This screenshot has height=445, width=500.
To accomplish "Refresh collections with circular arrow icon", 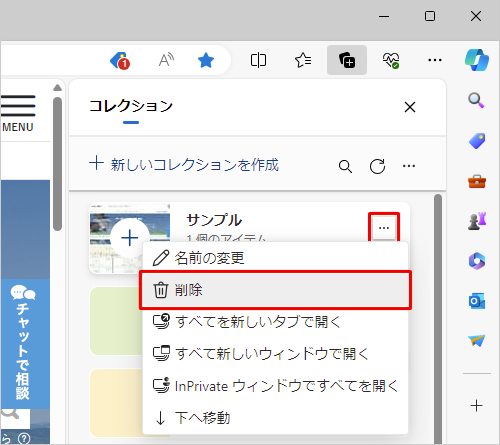I will click(x=377, y=166).
